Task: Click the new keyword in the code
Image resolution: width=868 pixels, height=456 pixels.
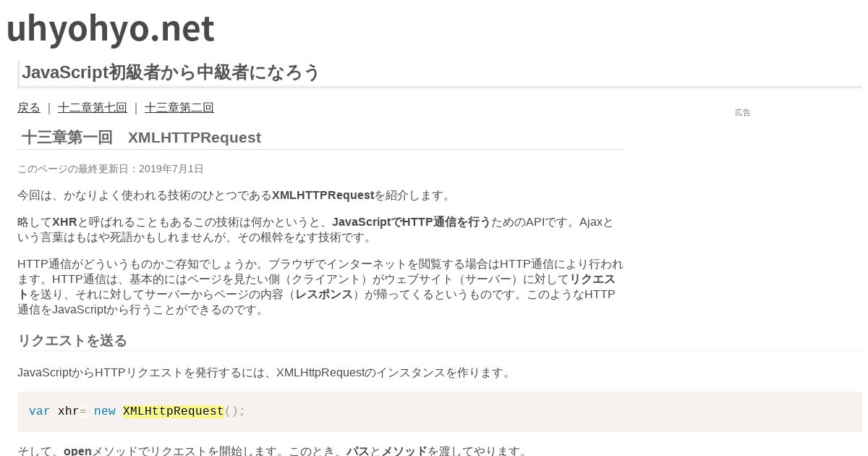Action: tap(105, 411)
